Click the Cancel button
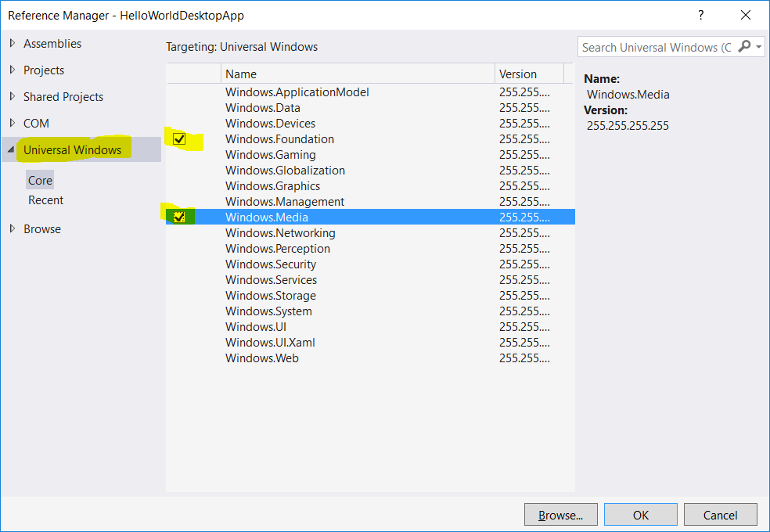 (x=721, y=515)
